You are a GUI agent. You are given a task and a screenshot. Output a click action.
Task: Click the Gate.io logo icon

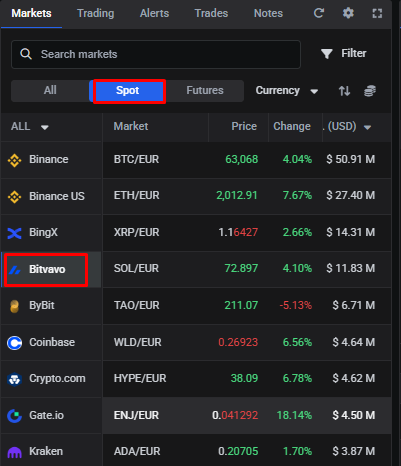[x=14, y=416]
